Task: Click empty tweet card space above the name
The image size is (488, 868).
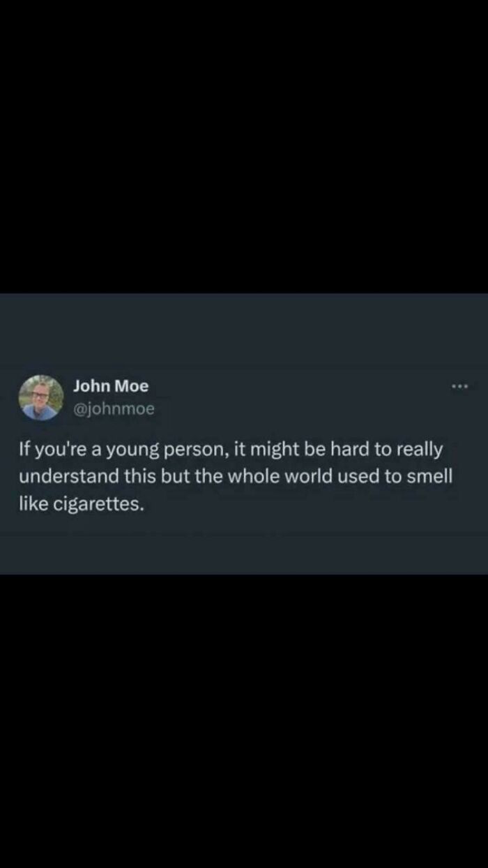Action: pyautogui.click(x=244, y=333)
